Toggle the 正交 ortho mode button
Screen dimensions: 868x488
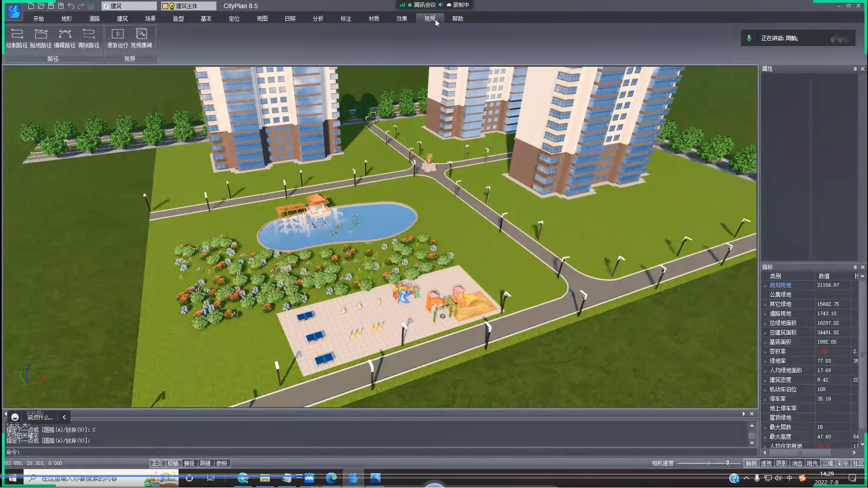tap(157, 463)
